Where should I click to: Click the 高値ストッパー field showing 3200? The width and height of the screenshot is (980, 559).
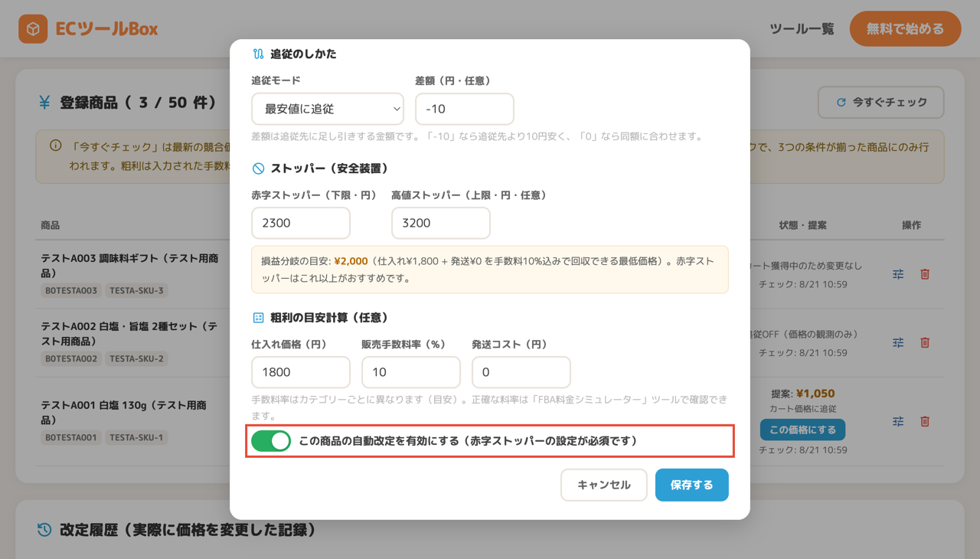point(441,223)
